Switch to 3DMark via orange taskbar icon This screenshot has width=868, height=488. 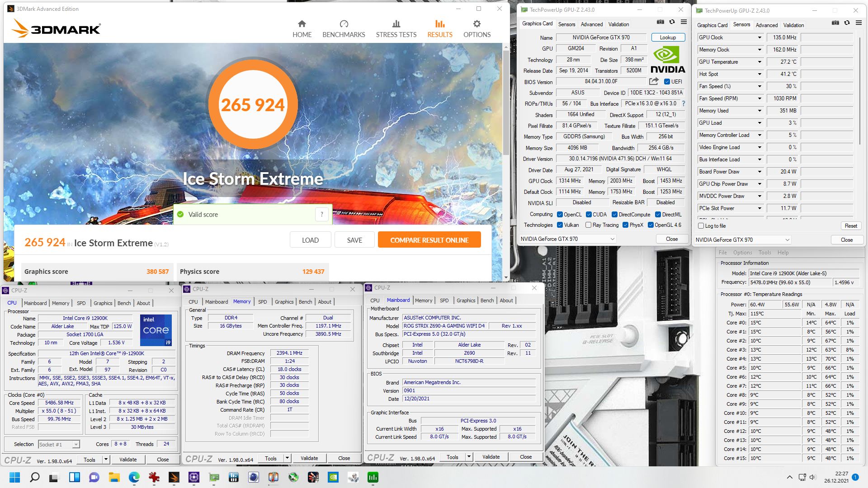[174, 477]
